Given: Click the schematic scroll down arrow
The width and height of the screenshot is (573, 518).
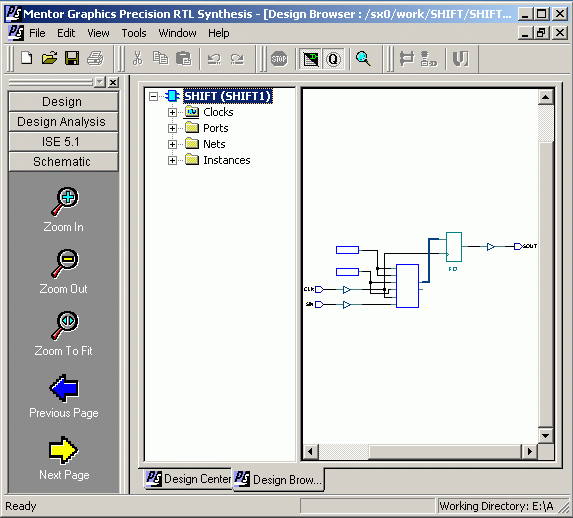Looking at the screenshot, I should pyautogui.click(x=546, y=435).
